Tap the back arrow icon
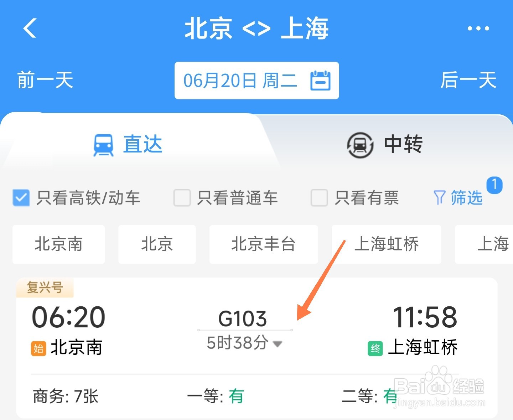 (30, 28)
